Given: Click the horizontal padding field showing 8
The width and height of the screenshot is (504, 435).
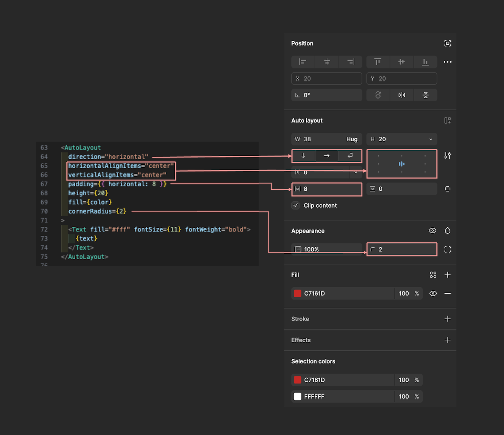Looking at the screenshot, I should (x=327, y=189).
